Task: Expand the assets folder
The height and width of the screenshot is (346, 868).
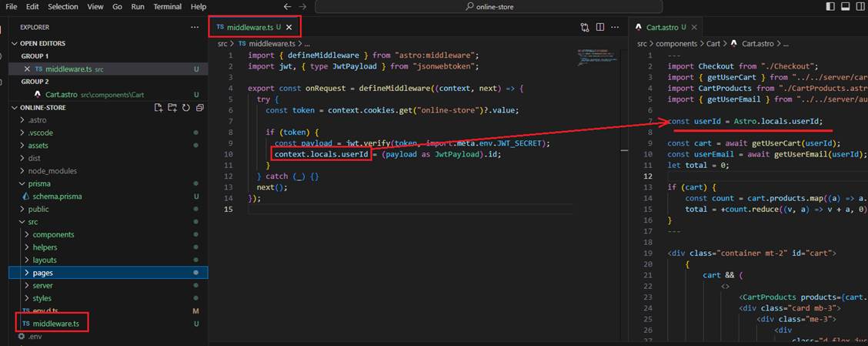Action: pyautogui.click(x=22, y=146)
